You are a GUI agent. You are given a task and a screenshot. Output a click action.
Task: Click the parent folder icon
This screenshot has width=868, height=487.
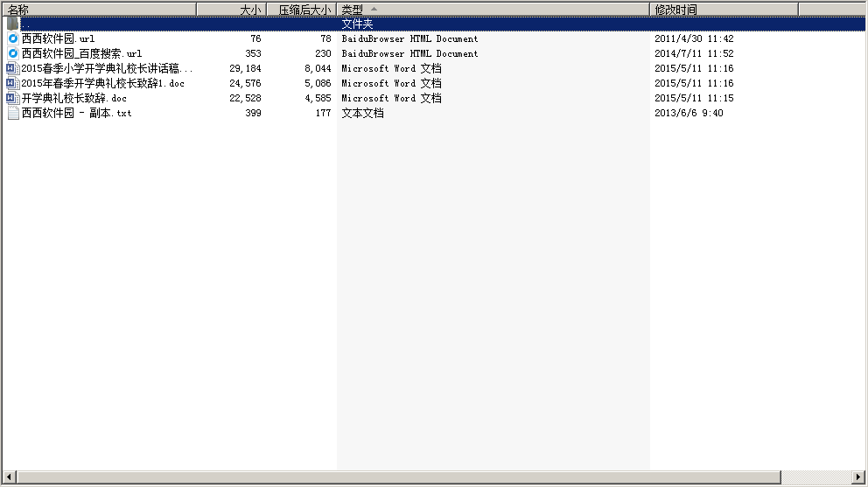pos(12,24)
